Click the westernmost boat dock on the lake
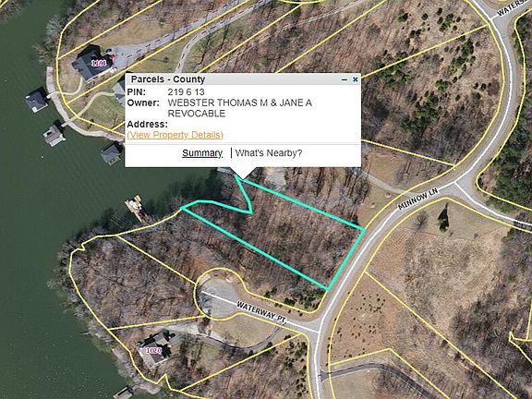 pyautogui.click(x=36, y=100)
